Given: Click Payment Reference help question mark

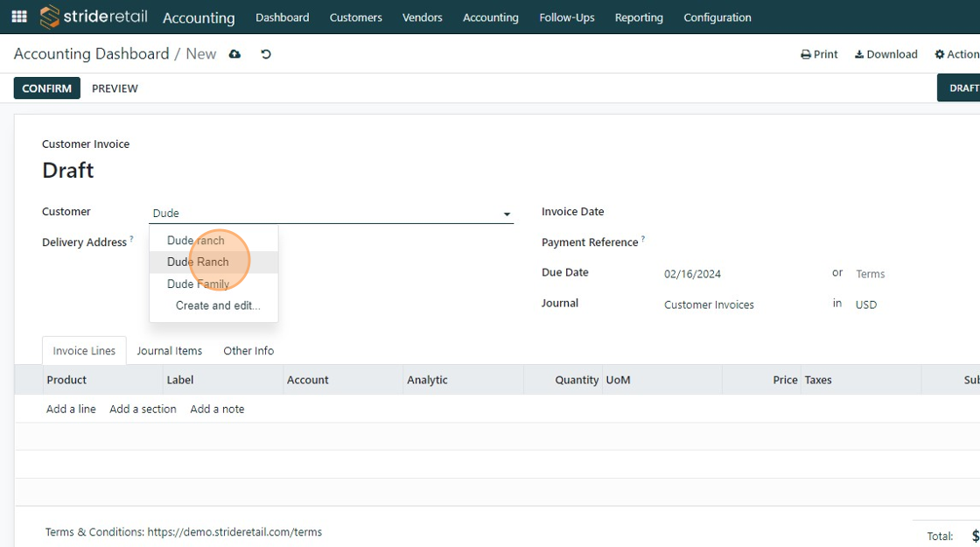Looking at the screenshot, I should [x=643, y=239].
